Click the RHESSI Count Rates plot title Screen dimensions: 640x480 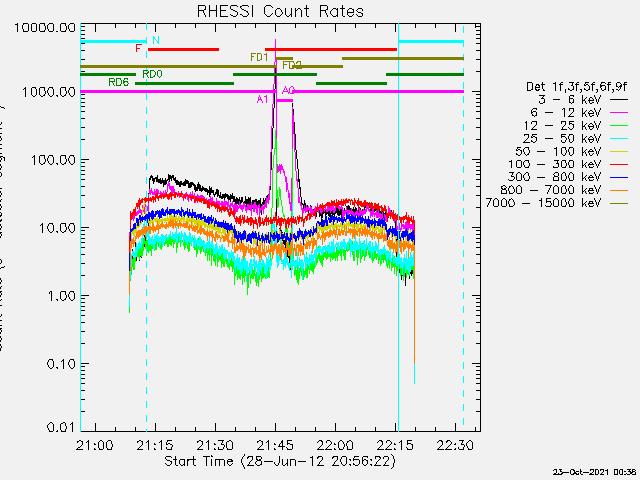280,11
